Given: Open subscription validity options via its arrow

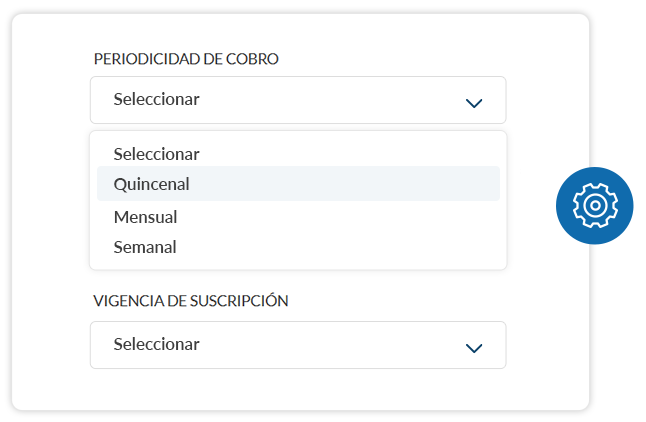Looking at the screenshot, I should click(474, 347).
